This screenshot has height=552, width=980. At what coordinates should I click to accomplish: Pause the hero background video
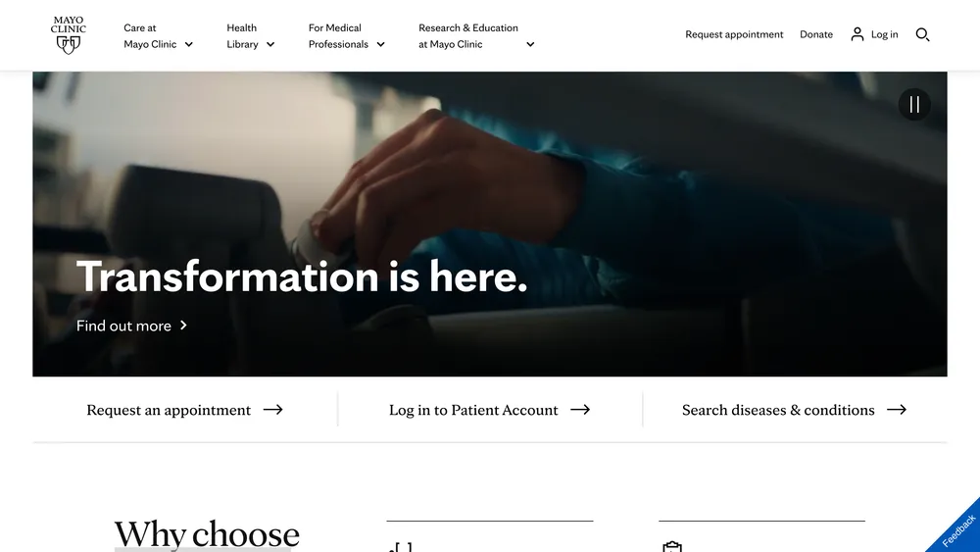point(914,104)
